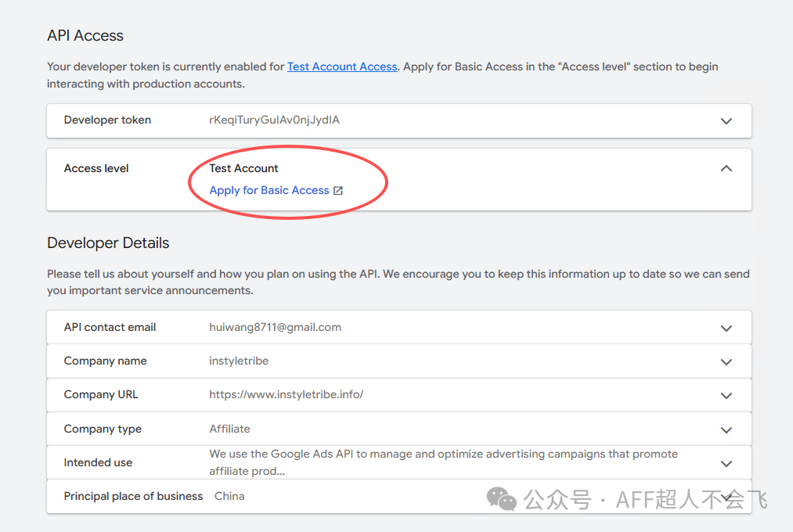Image resolution: width=793 pixels, height=532 pixels.
Task: Click the Apply for Basic Access link
Action: point(269,190)
